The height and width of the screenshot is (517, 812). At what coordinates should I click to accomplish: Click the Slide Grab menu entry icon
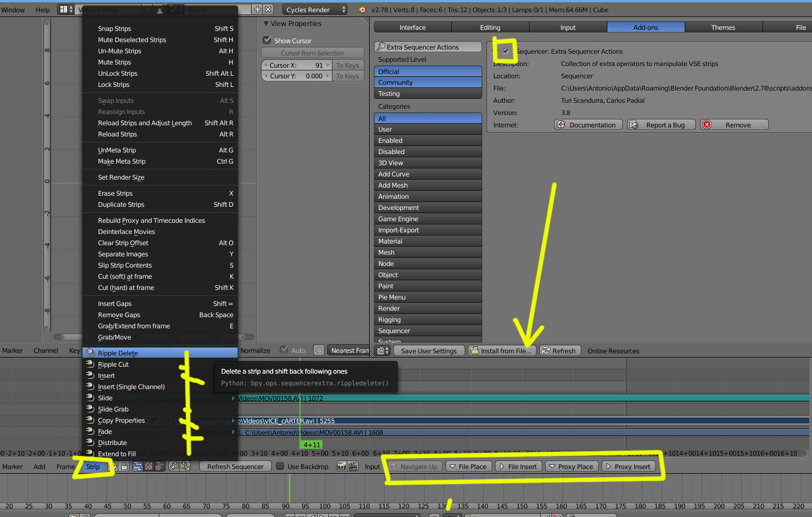pos(90,409)
